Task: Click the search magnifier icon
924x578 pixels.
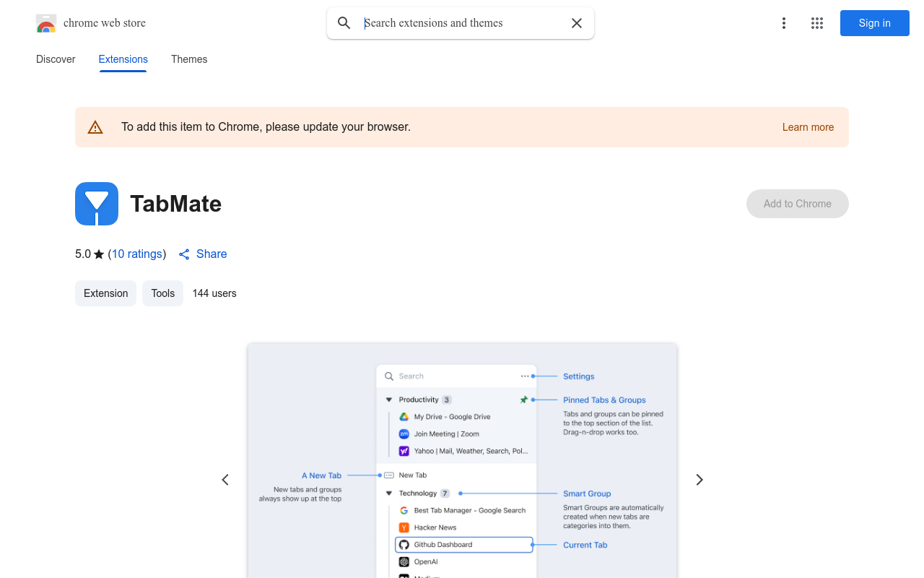Action: click(x=344, y=23)
